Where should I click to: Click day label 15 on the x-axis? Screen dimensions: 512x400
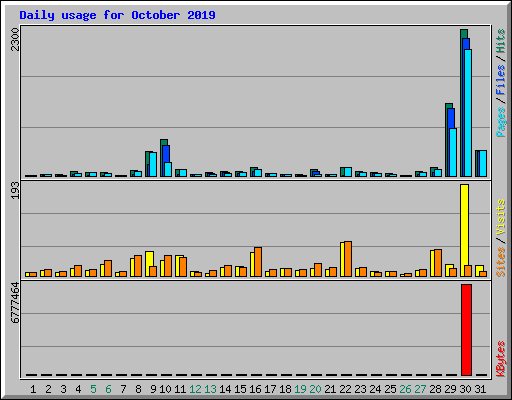(x=240, y=389)
